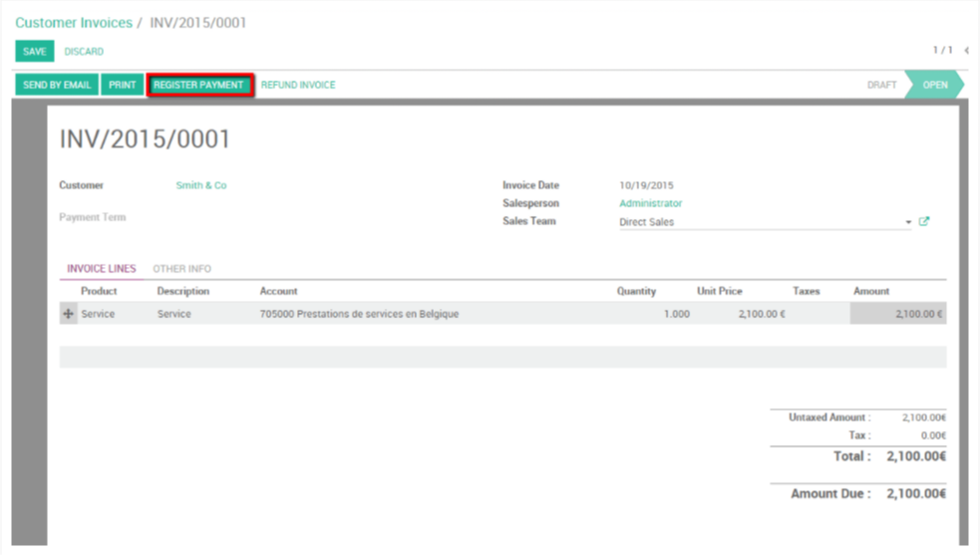Image resolution: width=980 pixels, height=555 pixels.
Task: Click the 2,100.00 € unit price cell
Action: point(762,314)
